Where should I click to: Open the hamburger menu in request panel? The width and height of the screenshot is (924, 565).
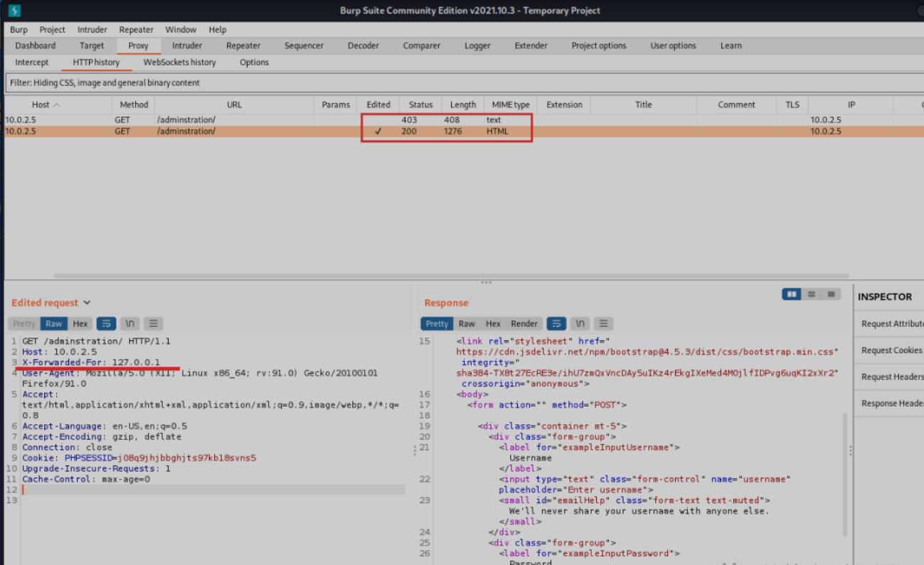point(153,323)
